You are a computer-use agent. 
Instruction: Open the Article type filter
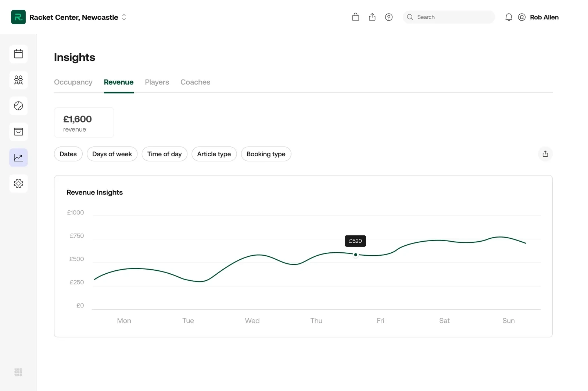[x=214, y=154]
